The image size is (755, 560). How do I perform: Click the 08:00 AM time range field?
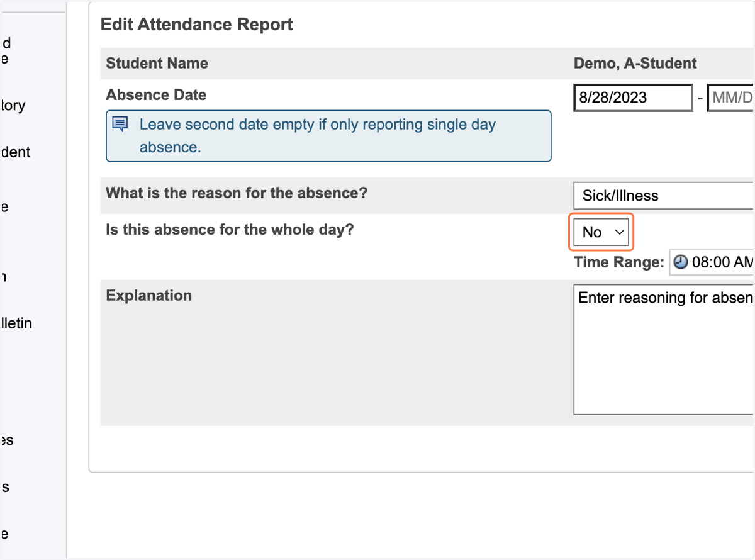tap(712, 262)
